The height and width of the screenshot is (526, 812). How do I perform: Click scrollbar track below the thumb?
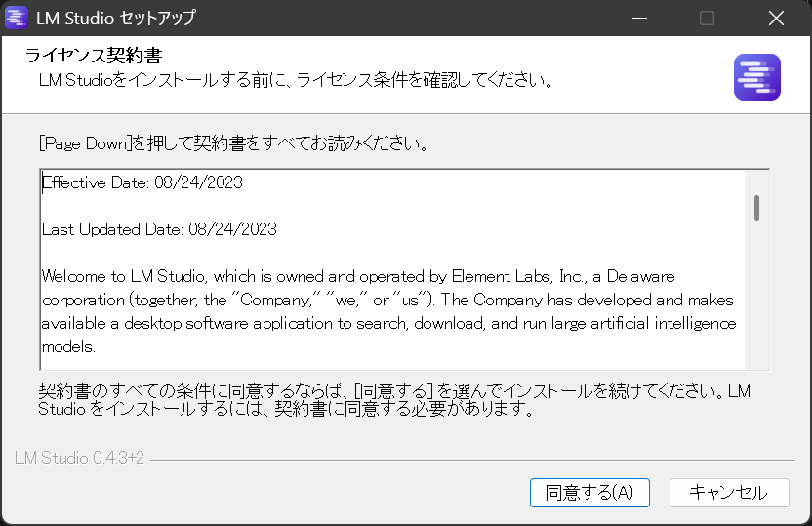click(x=756, y=303)
